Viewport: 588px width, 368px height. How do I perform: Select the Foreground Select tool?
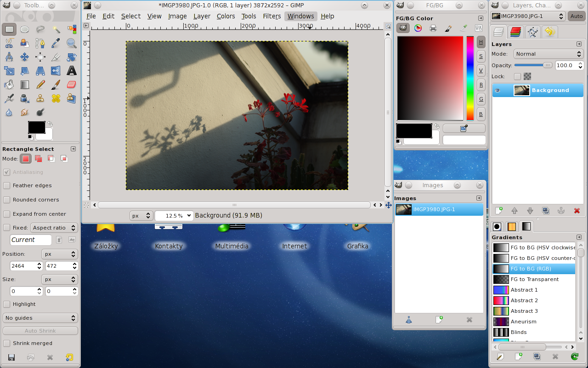click(x=25, y=43)
